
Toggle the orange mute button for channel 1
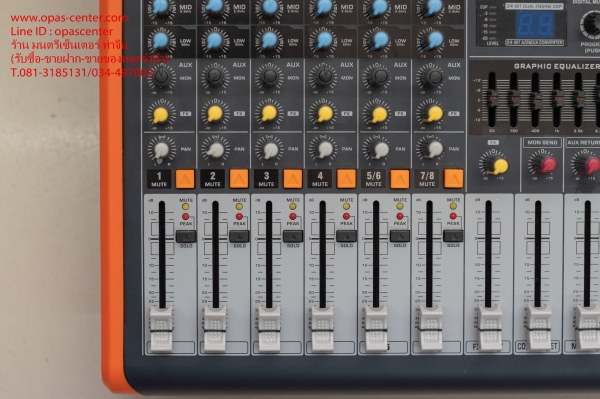coord(185,179)
